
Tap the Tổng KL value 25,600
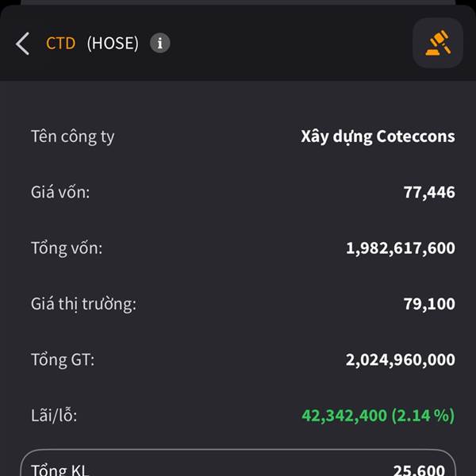pos(419,470)
